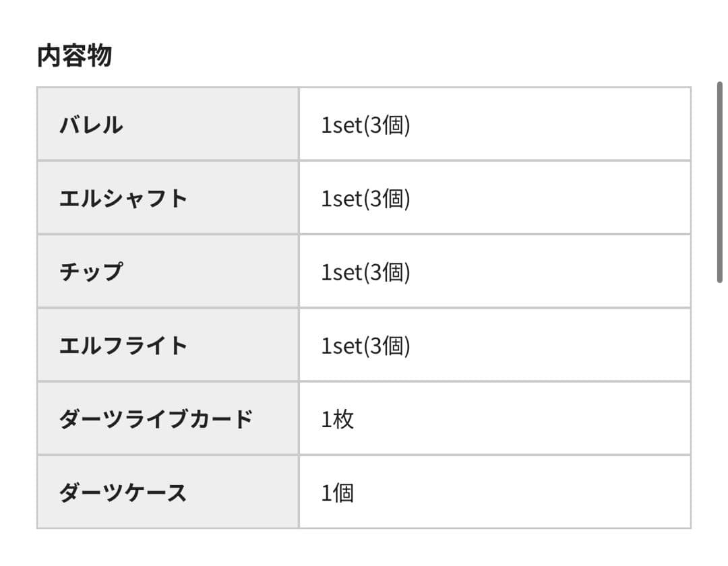Select the バレル row label
This screenshot has width=728, height=566.
(91, 125)
